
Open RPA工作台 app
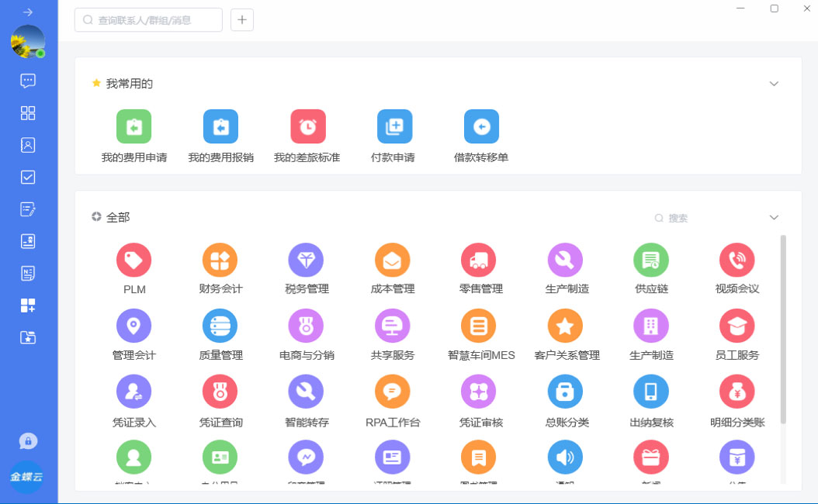(392, 392)
